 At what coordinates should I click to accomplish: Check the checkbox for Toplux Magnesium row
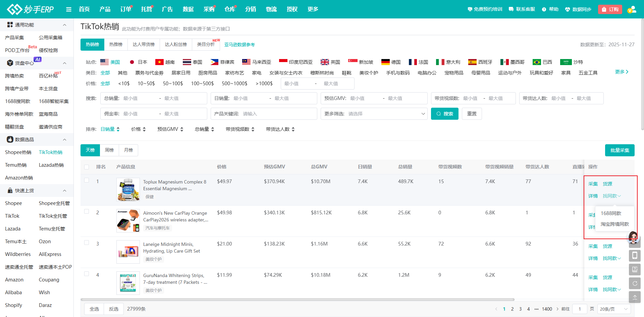87,180
